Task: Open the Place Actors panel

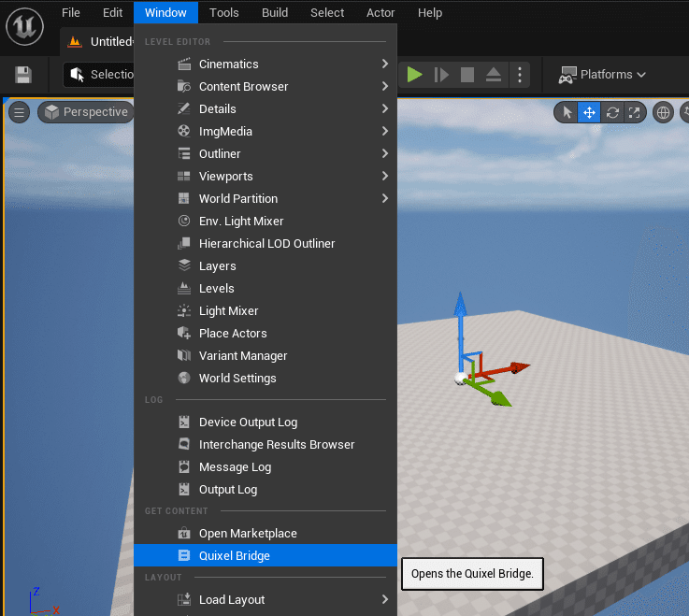Action: [266, 333]
